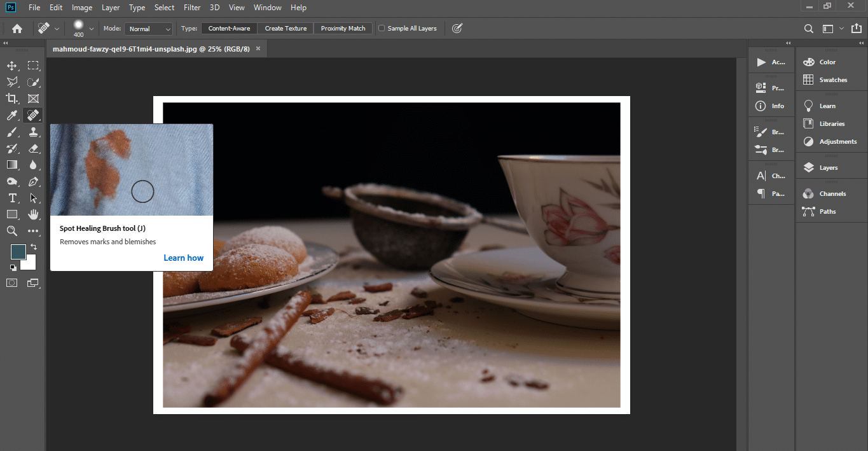Image resolution: width=868 pixels, height=451 pixels.
Task: Choose the Eraser tool
Action: pyautogui.click(x=33, y=148)
